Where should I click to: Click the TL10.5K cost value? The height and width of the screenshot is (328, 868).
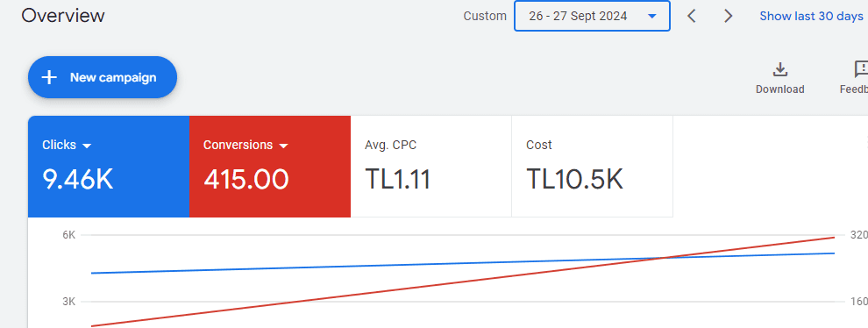click(x=574, y=180)
